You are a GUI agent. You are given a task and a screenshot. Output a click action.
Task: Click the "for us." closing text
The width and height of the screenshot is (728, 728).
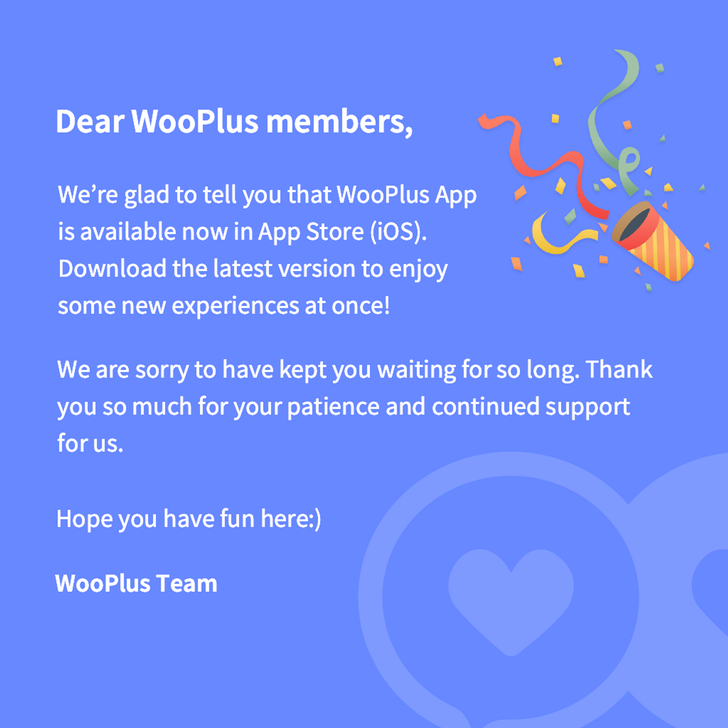[x=90, y=443]
